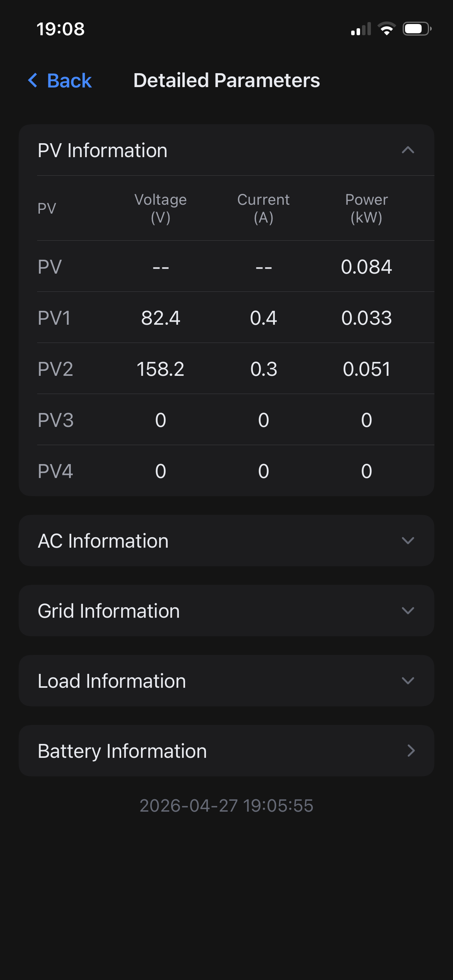Collapse PV Information with up chevron
The height and width of the screenshot is (980, 453).
408,150
